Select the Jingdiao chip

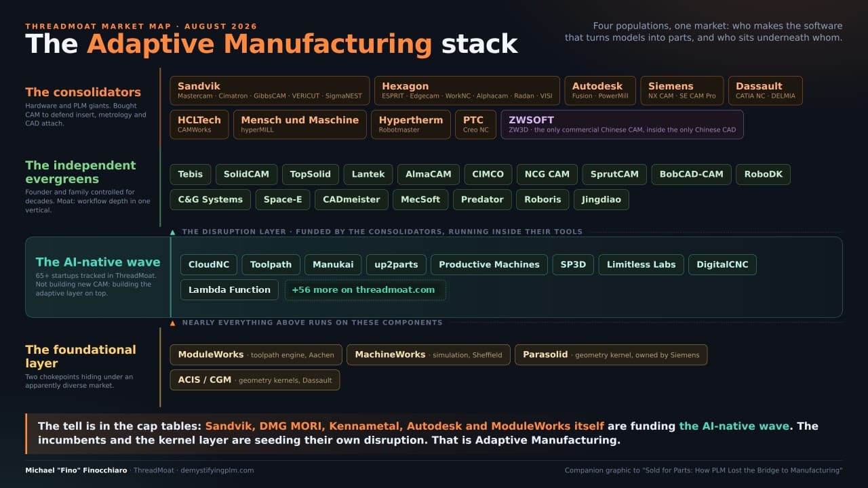601,199
